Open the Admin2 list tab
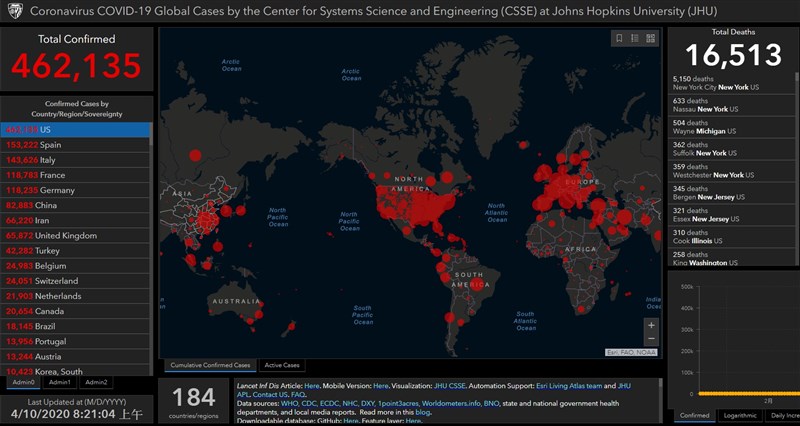Viewport: 800px width, 426px height. (96, 382)
